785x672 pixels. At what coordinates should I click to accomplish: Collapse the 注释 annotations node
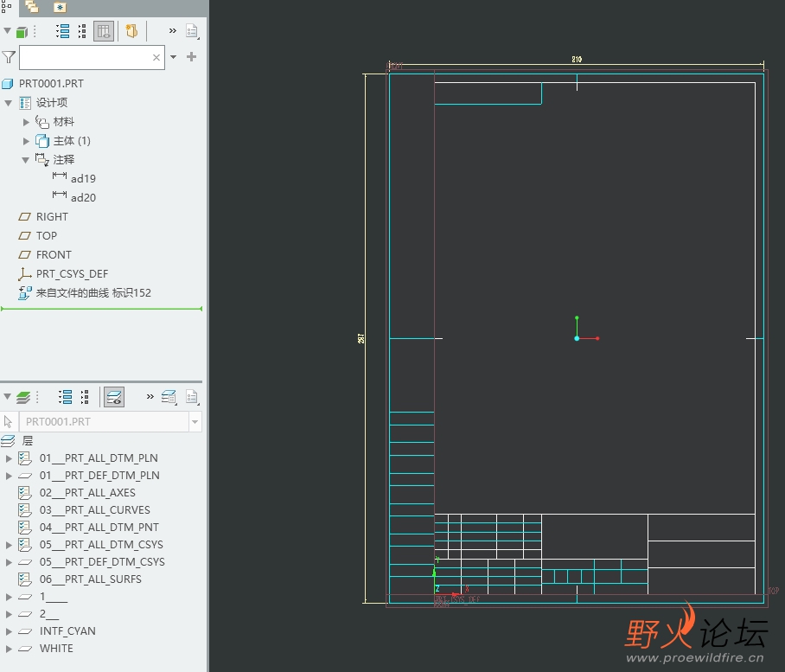click(26, 160)
